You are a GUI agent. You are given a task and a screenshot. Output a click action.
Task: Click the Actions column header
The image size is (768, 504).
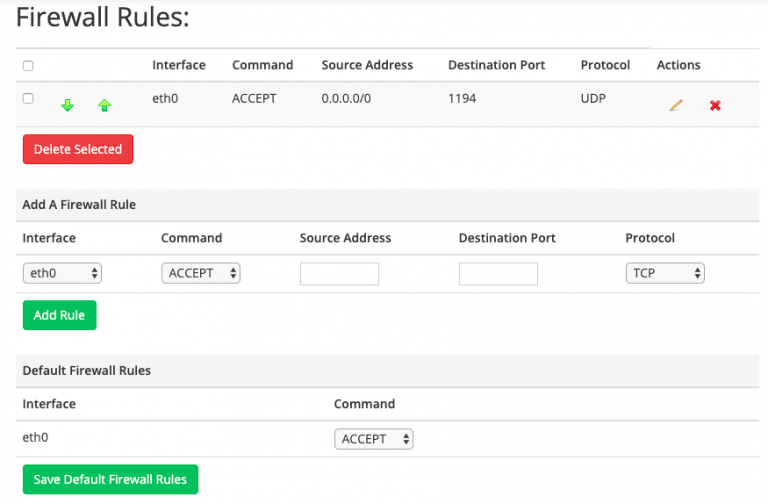[x=678, y=65]
